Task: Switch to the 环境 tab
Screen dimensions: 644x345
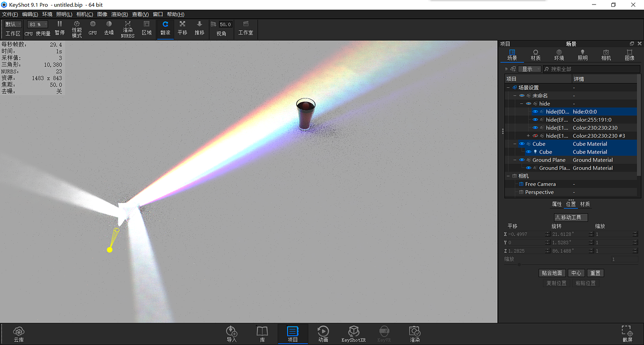Action: coord(559,55)
